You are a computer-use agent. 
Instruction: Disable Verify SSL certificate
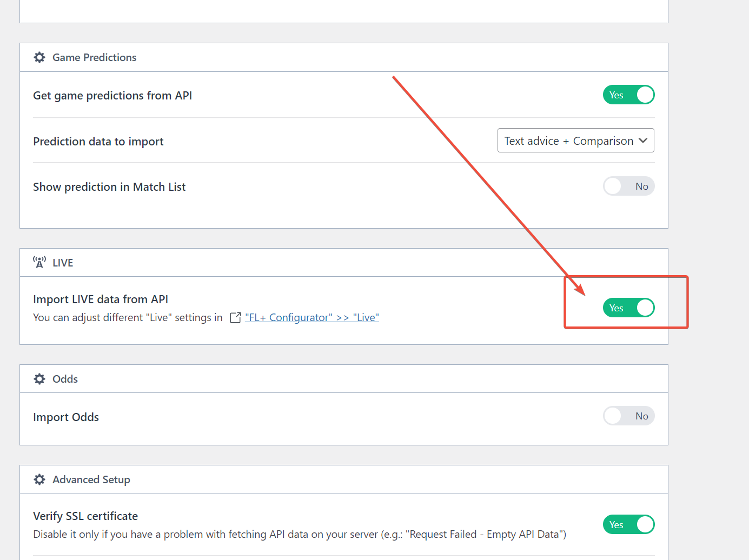[x=629, y=524]
